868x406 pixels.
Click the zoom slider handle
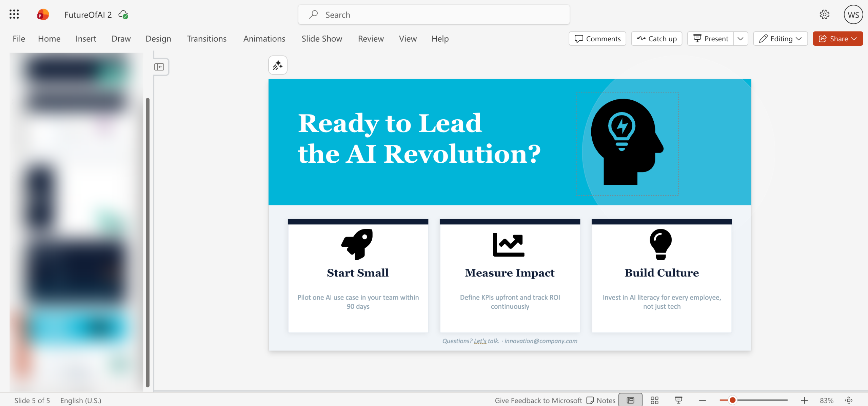pos(732,400)
